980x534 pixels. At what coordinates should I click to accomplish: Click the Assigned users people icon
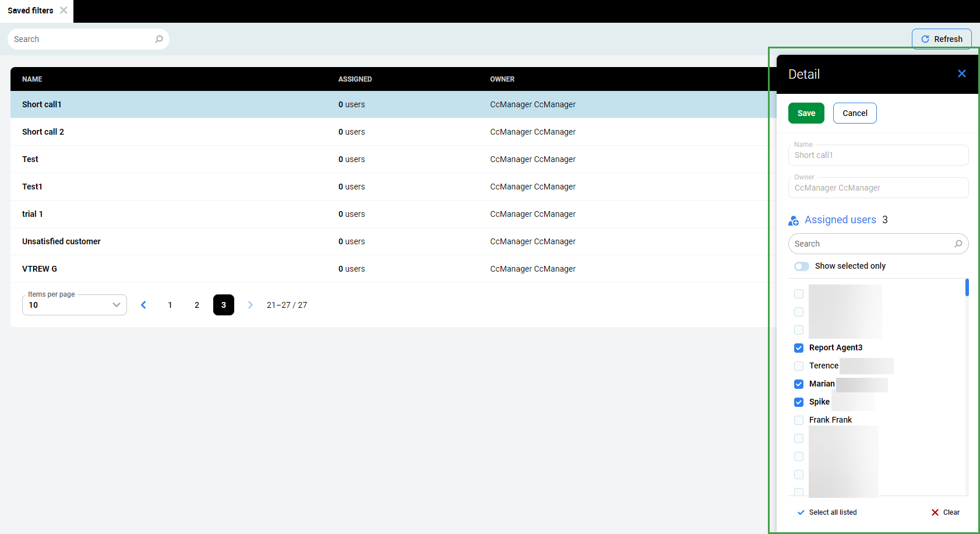[x=793, y=220]
